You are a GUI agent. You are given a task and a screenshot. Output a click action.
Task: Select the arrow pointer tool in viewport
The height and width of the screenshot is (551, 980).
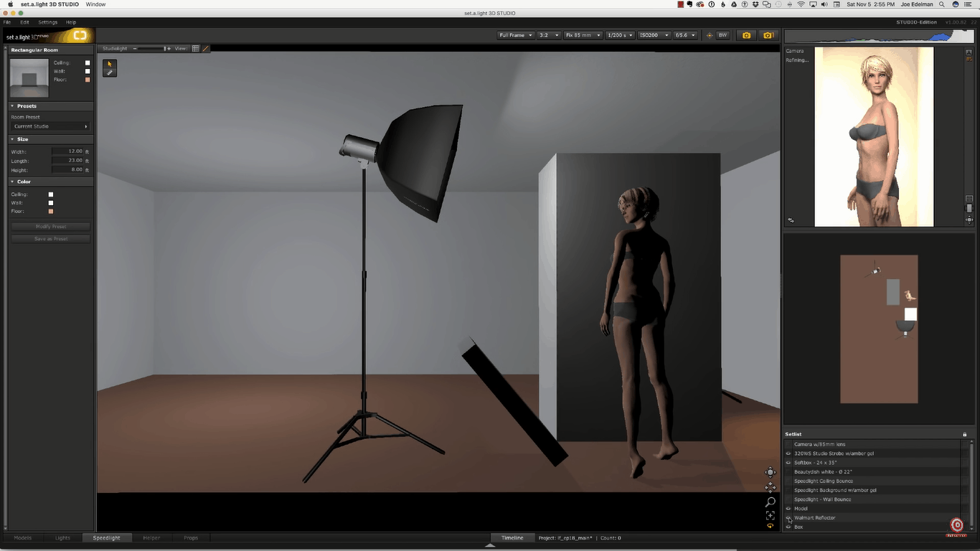coord(110,64)
